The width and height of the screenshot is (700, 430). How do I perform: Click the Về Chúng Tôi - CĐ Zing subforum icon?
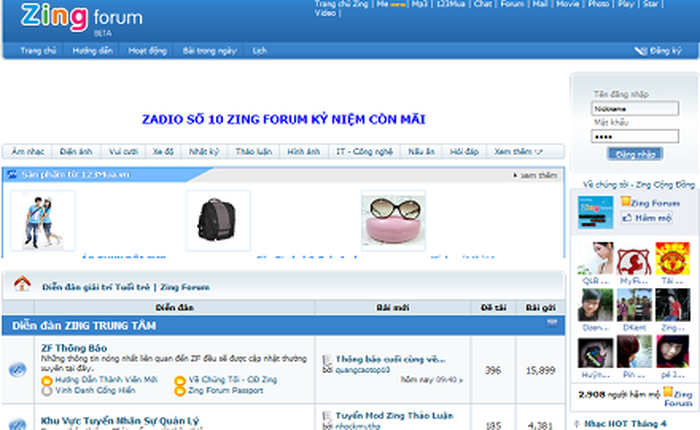pos(180,380)
